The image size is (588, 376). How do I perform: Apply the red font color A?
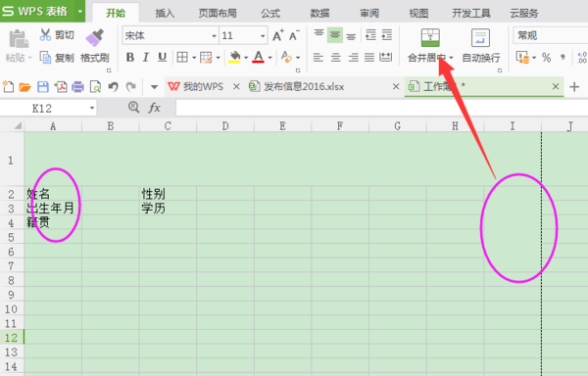click(258, 58)
